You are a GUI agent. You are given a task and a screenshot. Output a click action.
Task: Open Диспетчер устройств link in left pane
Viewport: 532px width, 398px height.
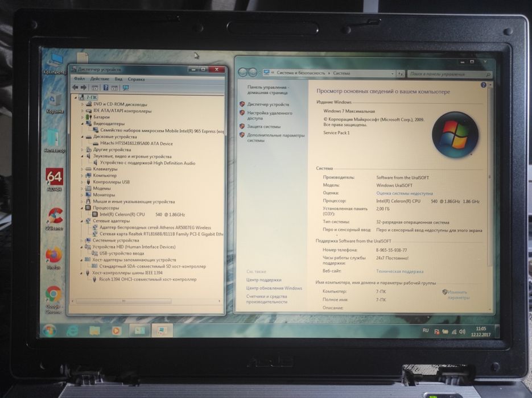pyautogui.click(x=268, y=105)
